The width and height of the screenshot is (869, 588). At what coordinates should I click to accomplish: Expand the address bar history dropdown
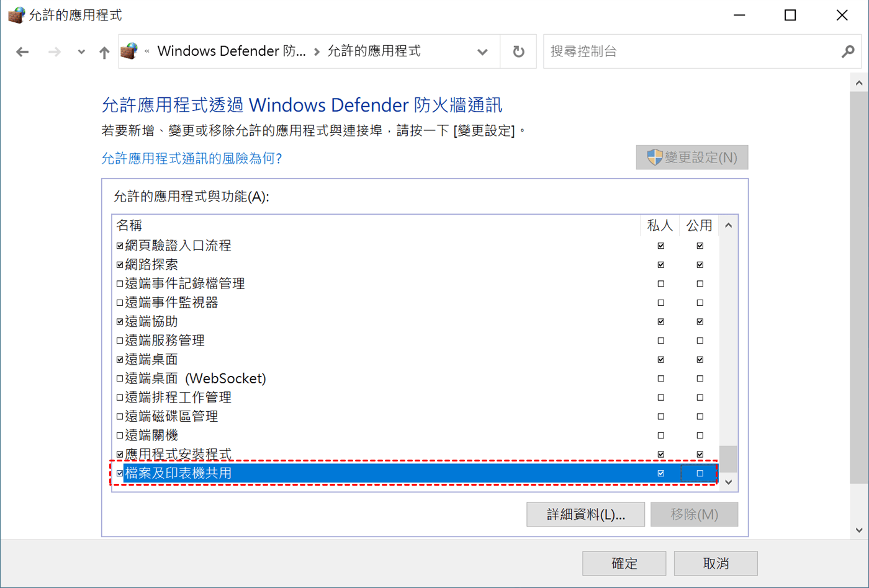[x=482, y=52]
